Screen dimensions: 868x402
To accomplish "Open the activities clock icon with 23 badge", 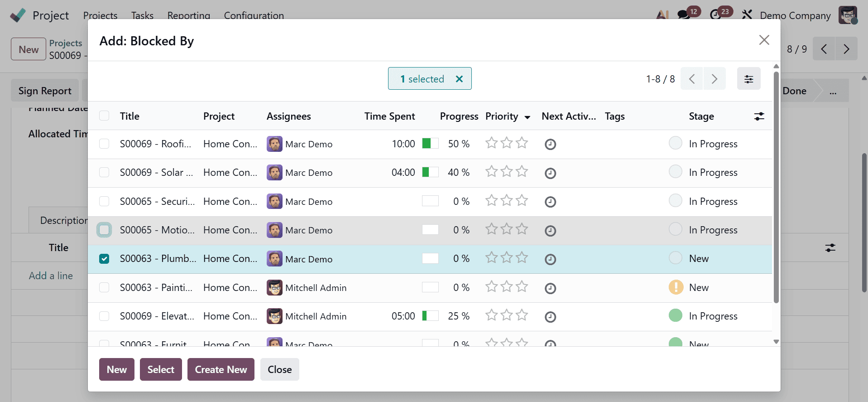I will [715, 15].
